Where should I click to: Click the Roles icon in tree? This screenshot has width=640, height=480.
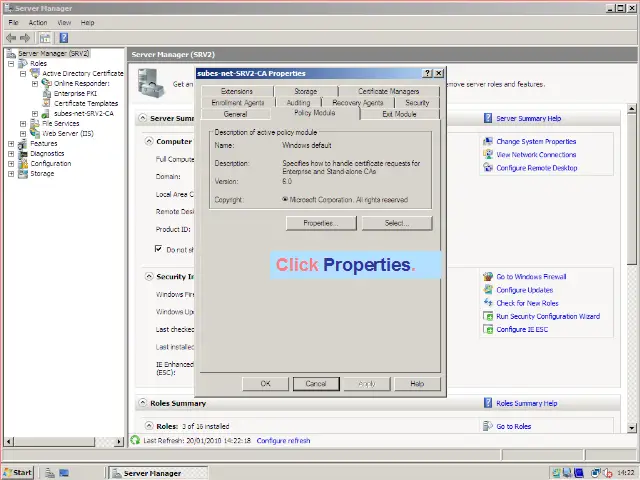23,63
